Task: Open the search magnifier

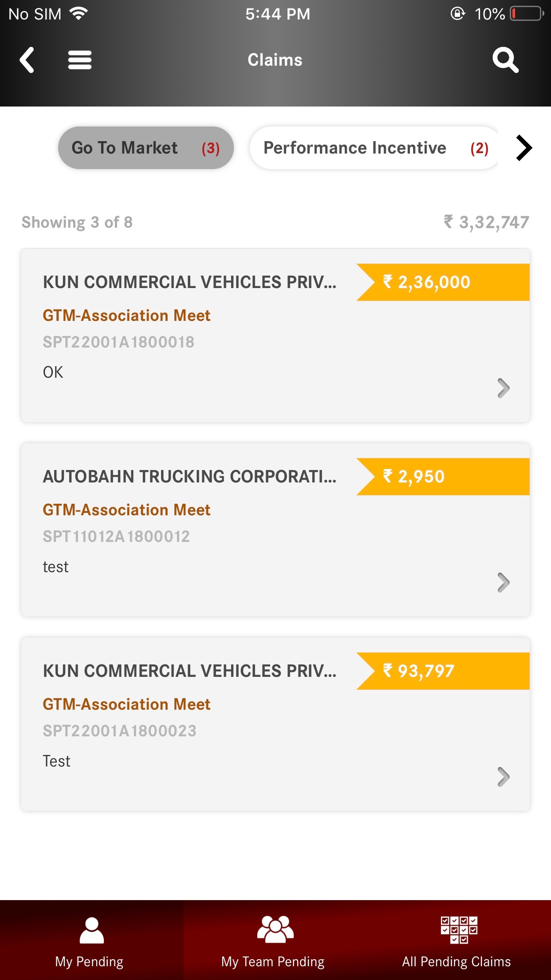Action: pos(505,60)
